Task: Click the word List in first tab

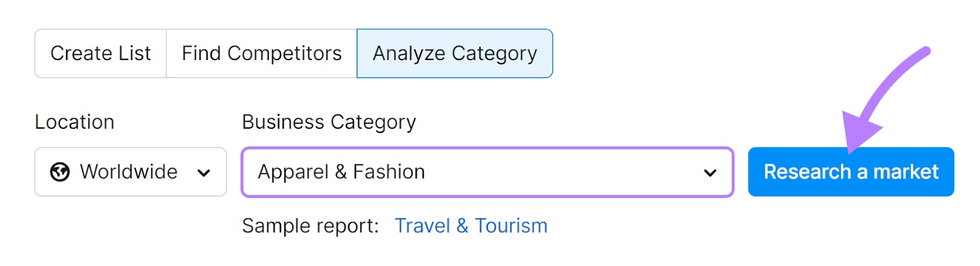Action: pos(135,54)
